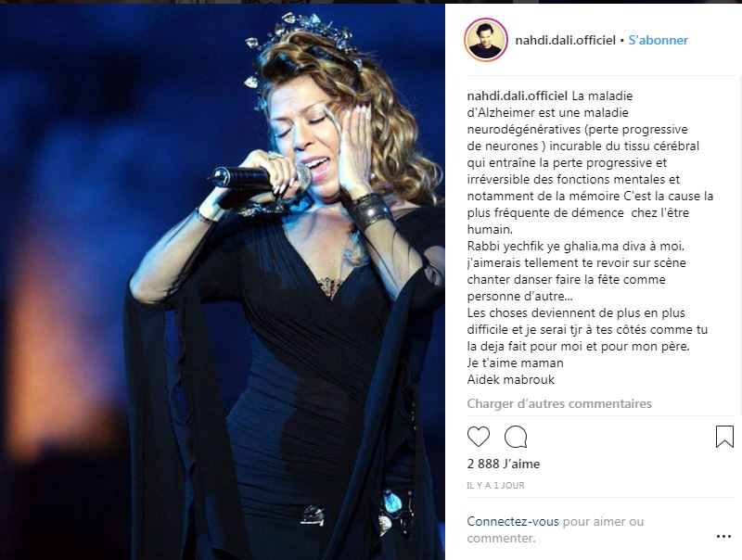Save post with the bookmark icon

[724, 437]
